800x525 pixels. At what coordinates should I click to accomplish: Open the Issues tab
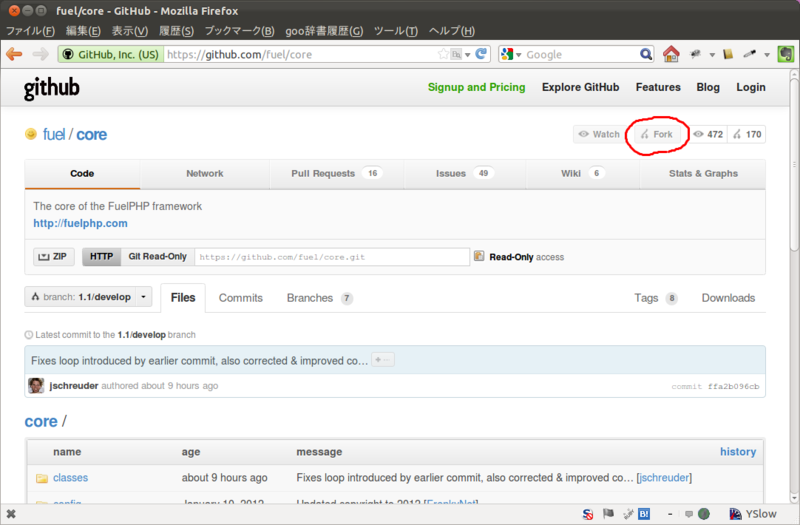[465, 173]
